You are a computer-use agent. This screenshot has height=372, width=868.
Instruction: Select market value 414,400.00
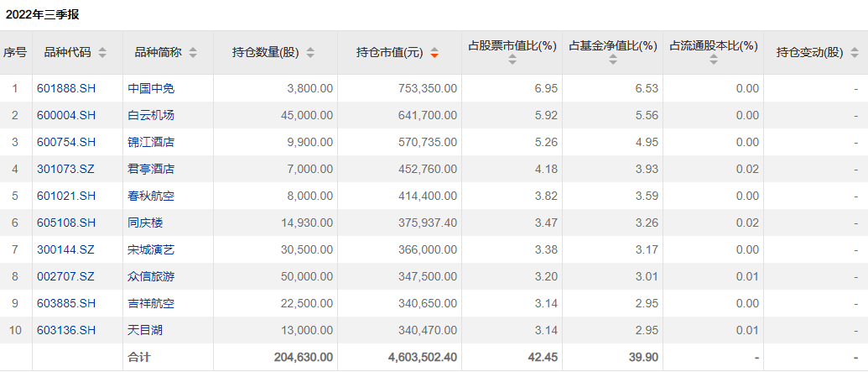(x=428, y=196)
